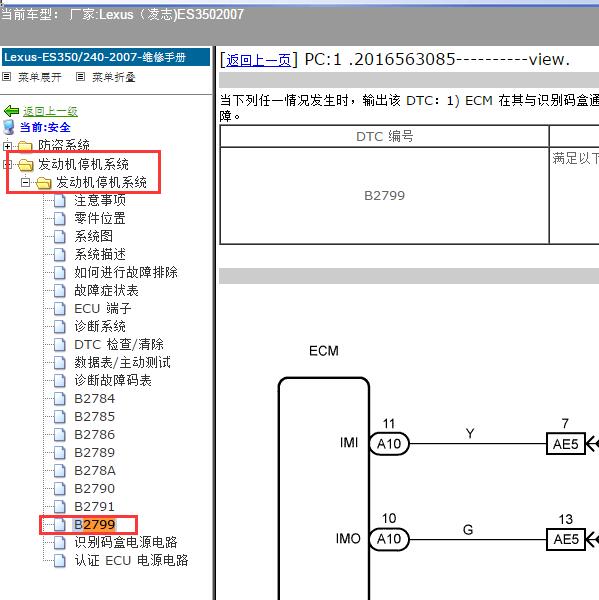Click the B2790 document icon
Image resolution: width=599 pixels, height=600 pixels.
point(60,488)
